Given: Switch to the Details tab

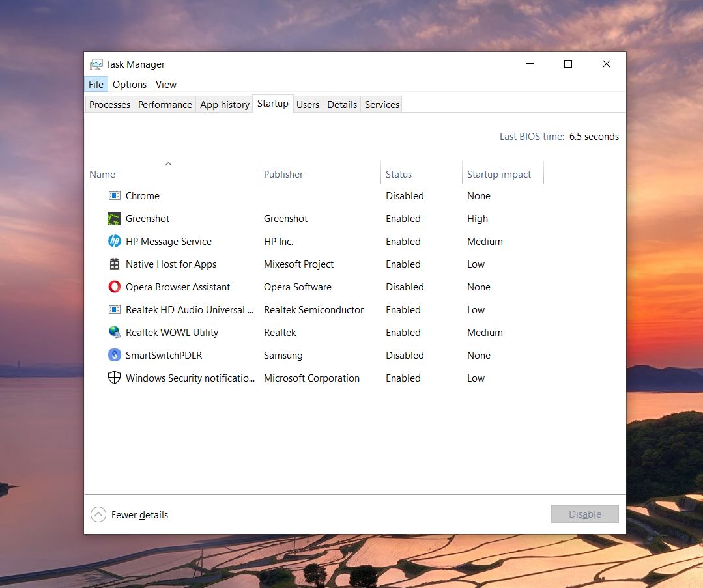Looking at the screenshot, I should tap(342, 104).
